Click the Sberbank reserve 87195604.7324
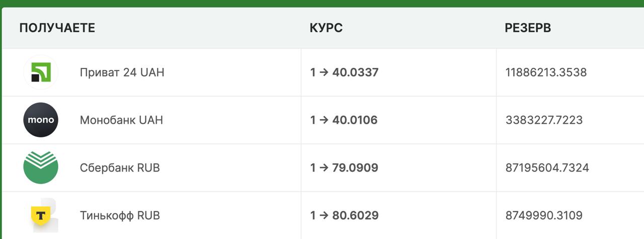 (x=547, y=168)
